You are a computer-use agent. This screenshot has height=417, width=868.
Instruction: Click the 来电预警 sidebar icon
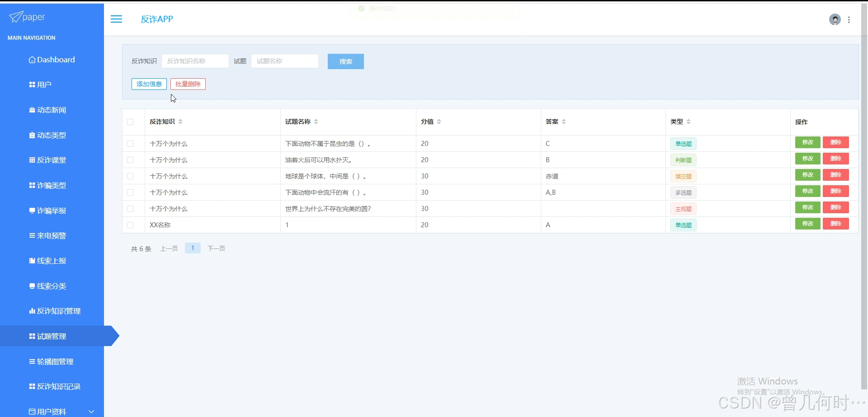tap(31, 235)
